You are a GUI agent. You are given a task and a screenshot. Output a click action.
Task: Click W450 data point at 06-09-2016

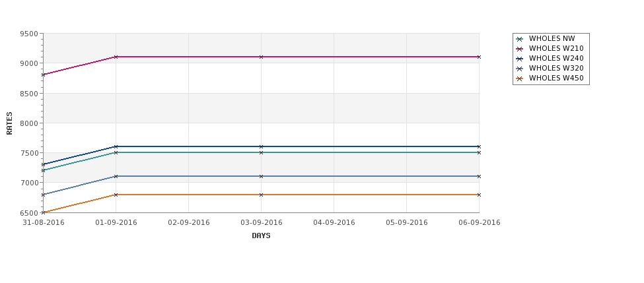coord(479,195)
